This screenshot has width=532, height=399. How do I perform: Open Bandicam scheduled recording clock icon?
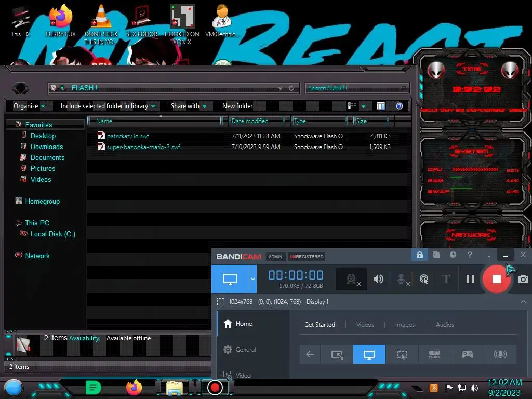click(x=453, y=255)
